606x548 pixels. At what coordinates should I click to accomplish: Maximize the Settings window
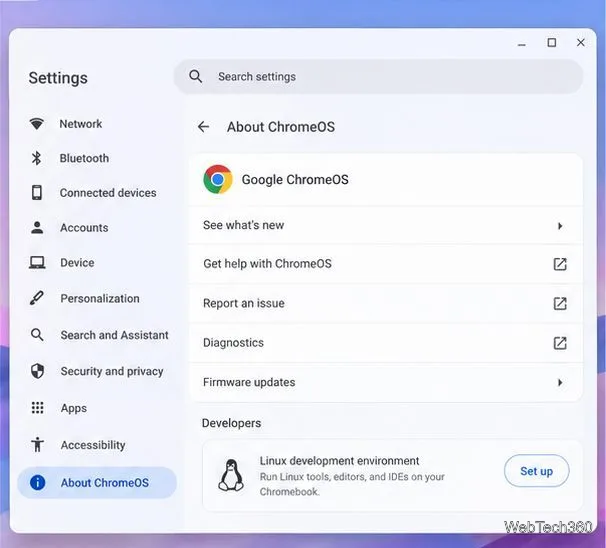552,43
